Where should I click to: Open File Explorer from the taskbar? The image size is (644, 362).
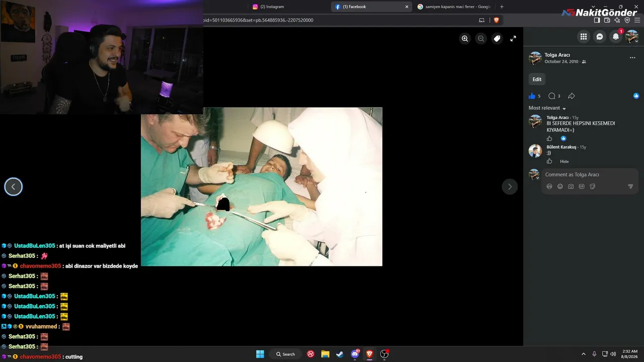[x=325, y=354]
